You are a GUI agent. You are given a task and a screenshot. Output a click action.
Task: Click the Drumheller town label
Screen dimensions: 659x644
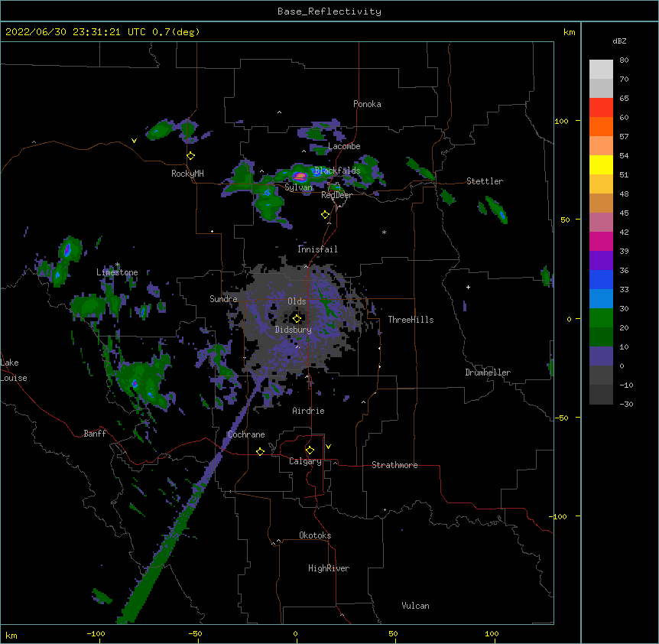[488, 372]
